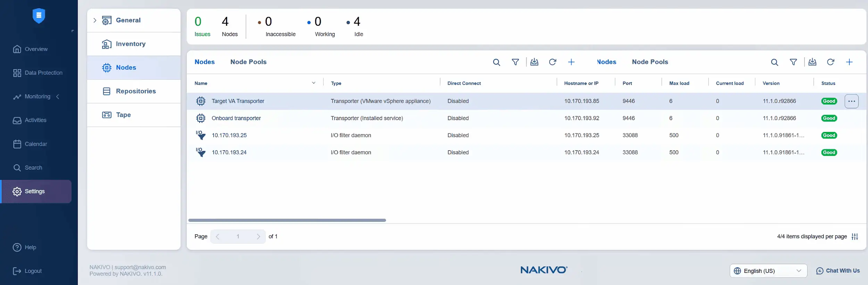Click the download/export nodes icon

(812, 62)
